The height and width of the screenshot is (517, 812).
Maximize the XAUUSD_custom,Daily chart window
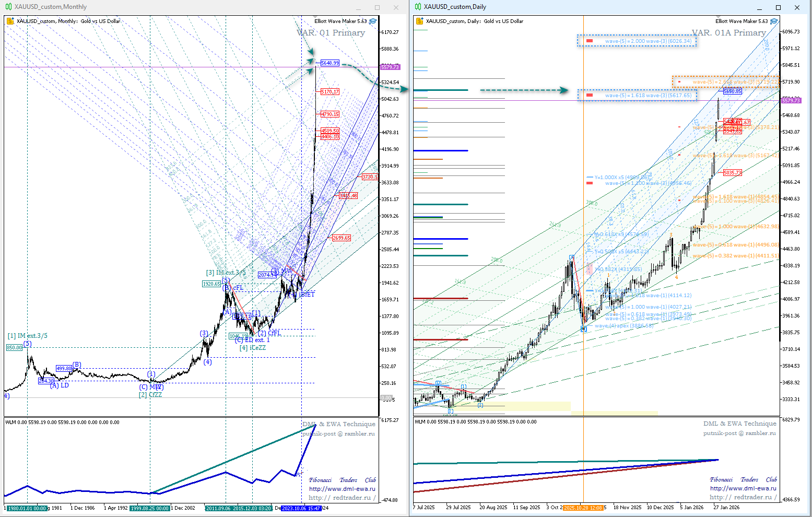(x=778, y=7)
